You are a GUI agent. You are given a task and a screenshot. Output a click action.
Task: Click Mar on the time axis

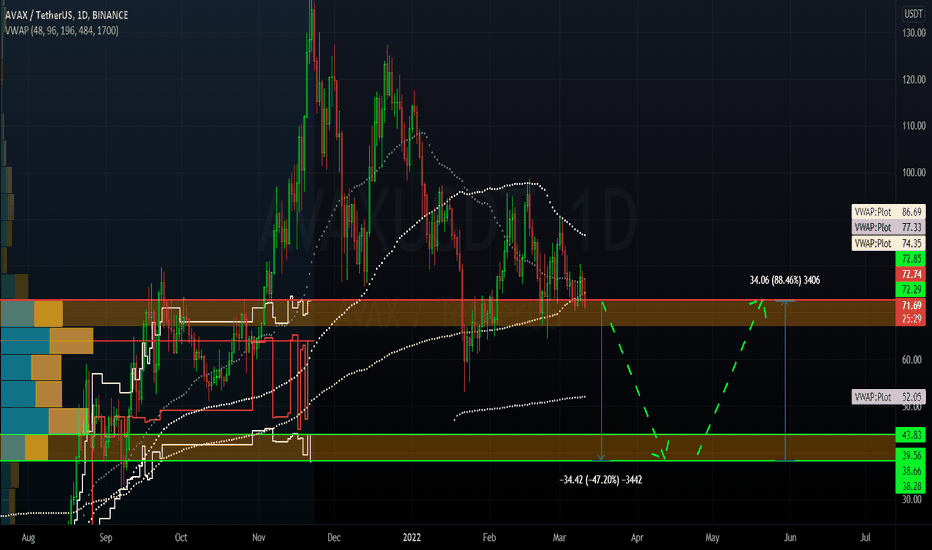click(559, 538)
